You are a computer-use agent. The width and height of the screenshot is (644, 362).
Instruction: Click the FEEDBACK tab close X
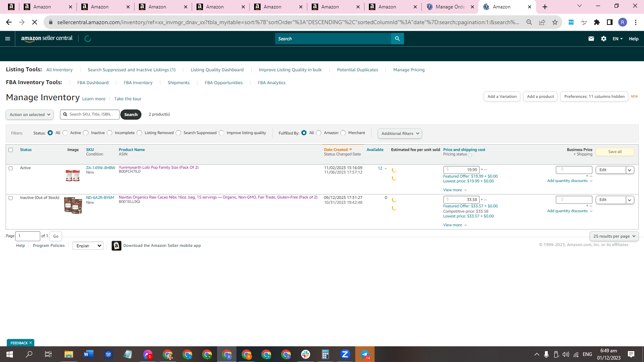click(x=31, y=343)
